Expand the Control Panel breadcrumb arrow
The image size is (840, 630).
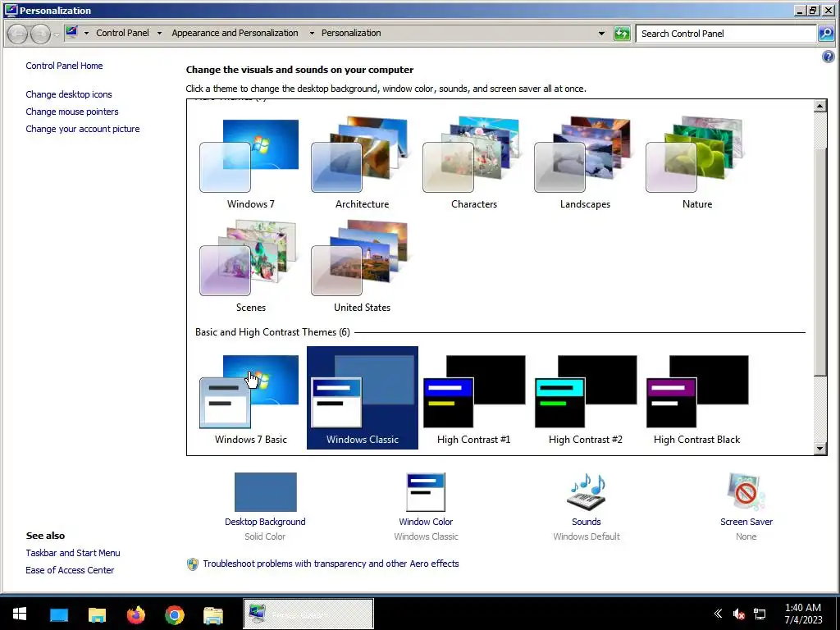(159, 33)
